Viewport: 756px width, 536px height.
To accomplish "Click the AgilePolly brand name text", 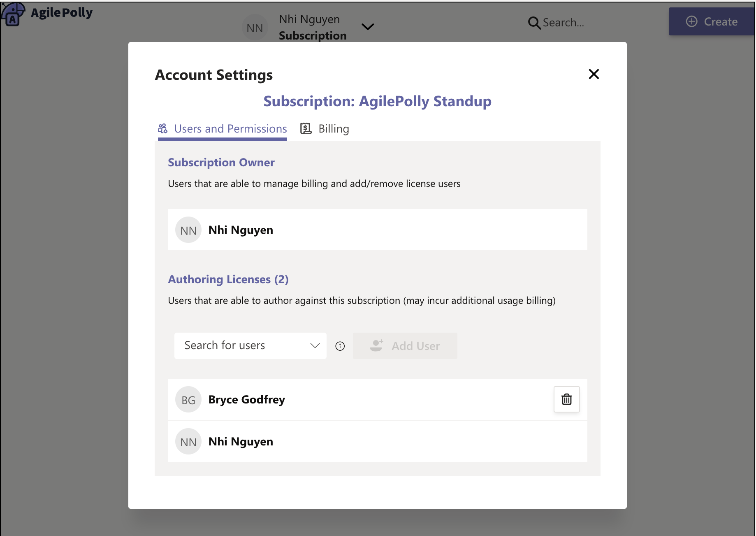I will click(62, 13).
